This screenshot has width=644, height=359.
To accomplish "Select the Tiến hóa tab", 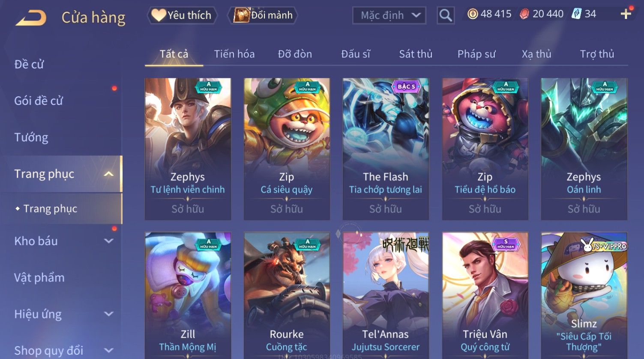I will [x=234, y=54].
